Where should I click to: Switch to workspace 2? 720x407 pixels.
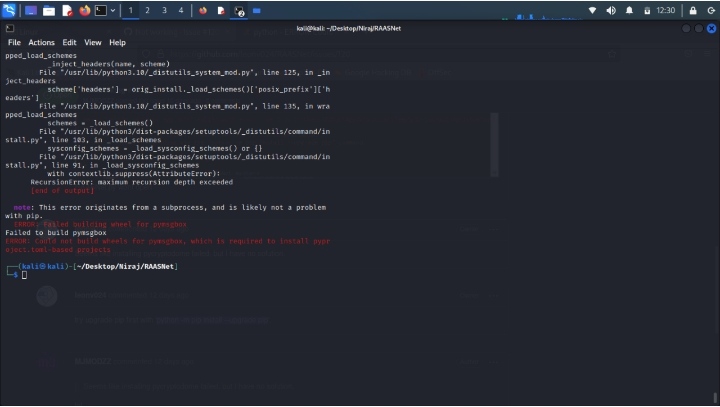coord(147,10)
